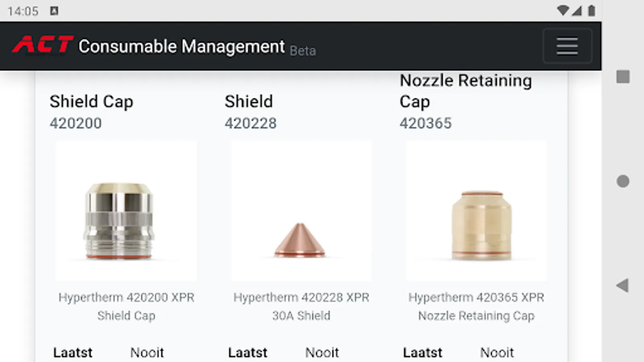Click the Consumable Management title text
The height and width of the screenshot is (362, 644).
[182, 46]
